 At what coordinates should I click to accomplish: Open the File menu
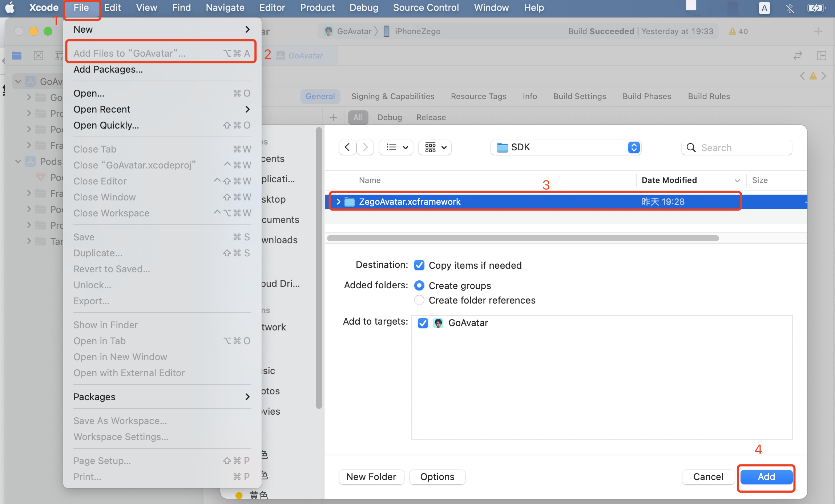pyautogui.click(x=81, y=8)
